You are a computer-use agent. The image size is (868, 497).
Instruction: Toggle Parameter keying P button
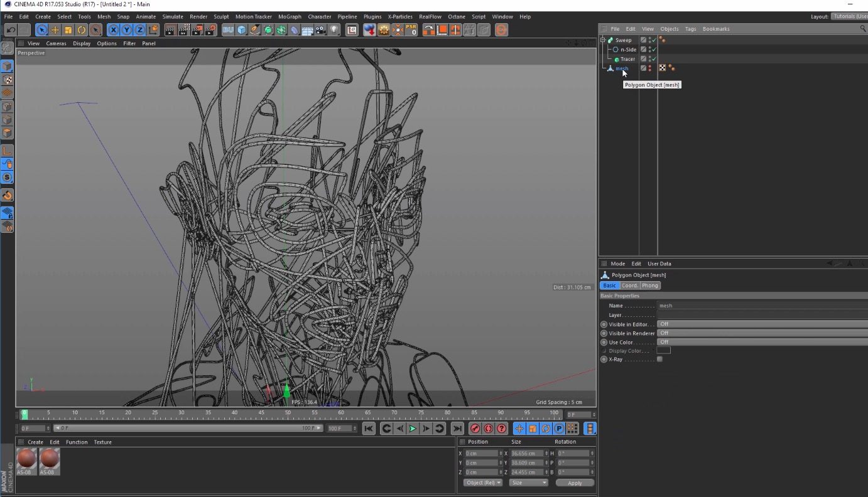[559, 429]
